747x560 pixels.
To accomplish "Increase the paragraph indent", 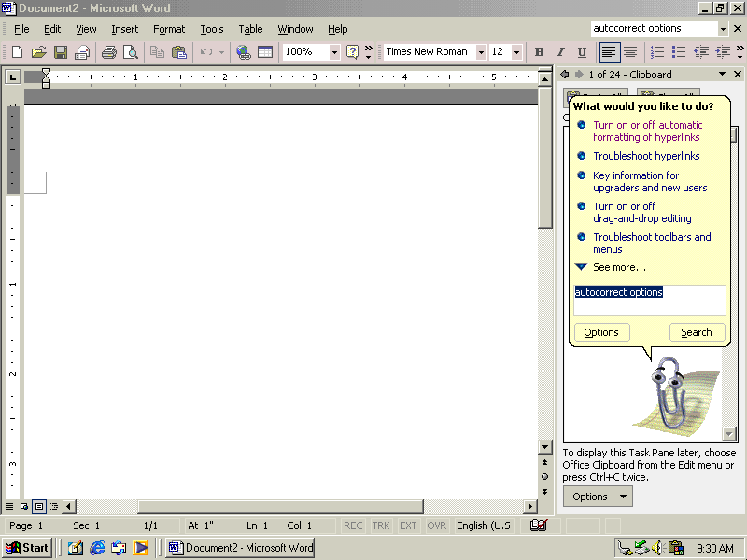I will click(723, 52).
